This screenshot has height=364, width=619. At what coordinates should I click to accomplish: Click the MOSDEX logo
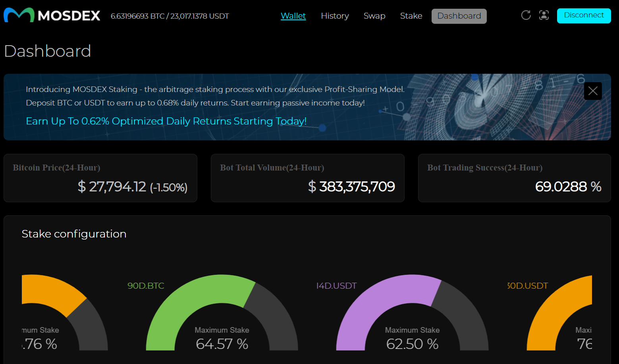(x=52, y=15)
